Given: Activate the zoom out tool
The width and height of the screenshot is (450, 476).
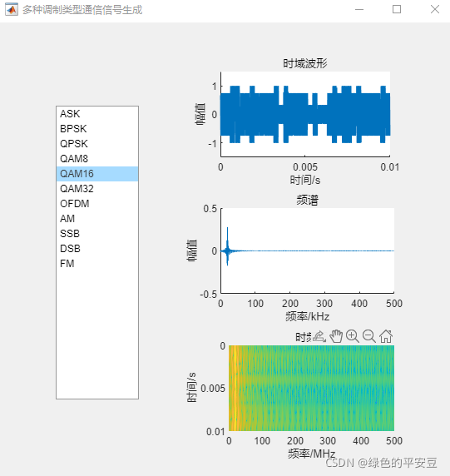Looking at the screenshot, I should point(369,336).
